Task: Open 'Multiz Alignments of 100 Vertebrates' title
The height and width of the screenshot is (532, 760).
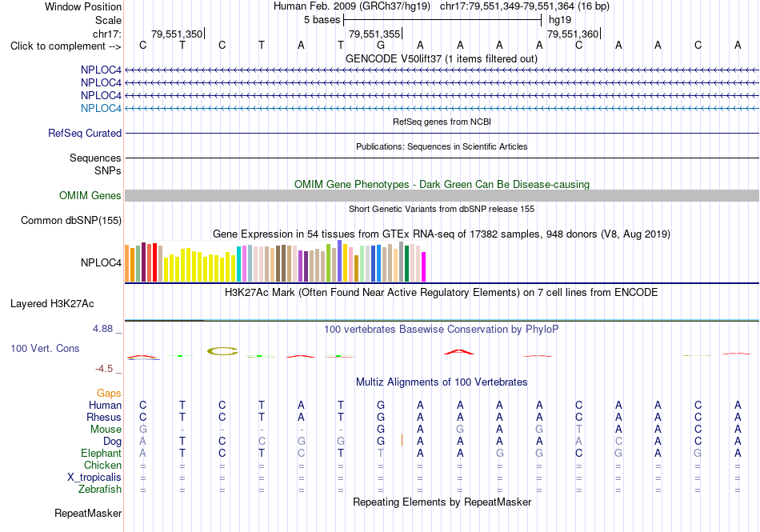Action: point(442,382)
